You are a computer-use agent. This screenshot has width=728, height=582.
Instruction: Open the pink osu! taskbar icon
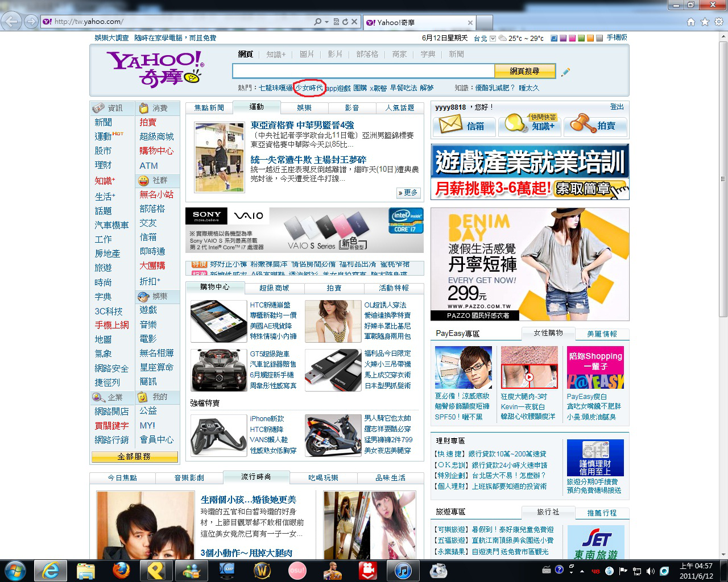tap(297, 570)
